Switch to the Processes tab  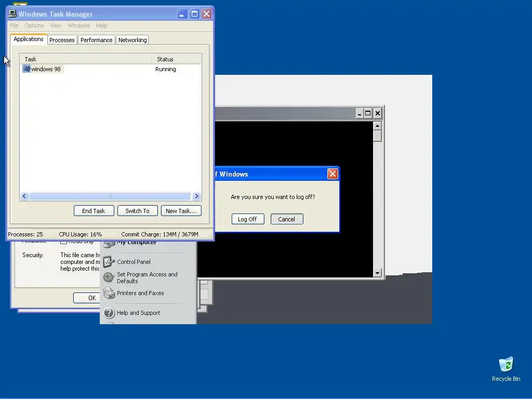pyautogui.click(x=62, y=40)
